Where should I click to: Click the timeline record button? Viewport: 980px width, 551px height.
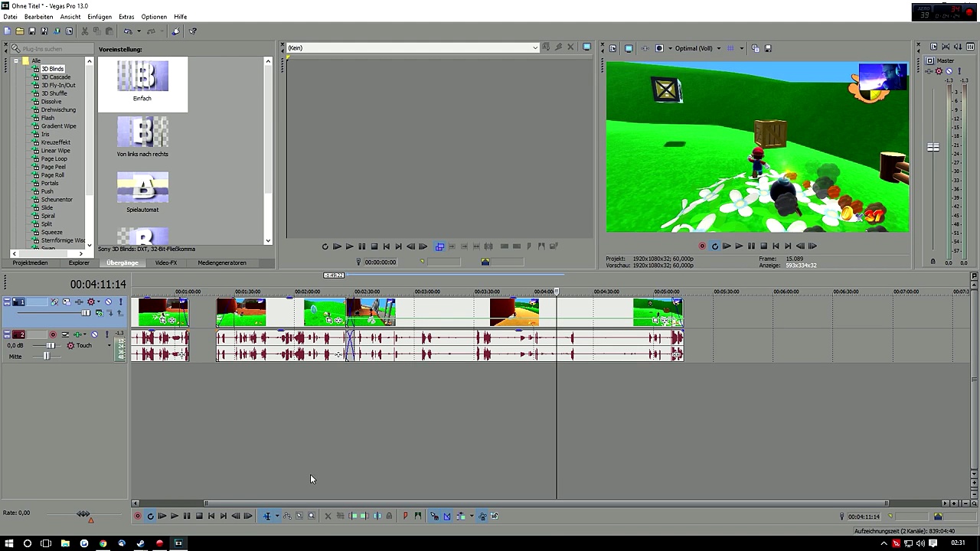[138, 516]
